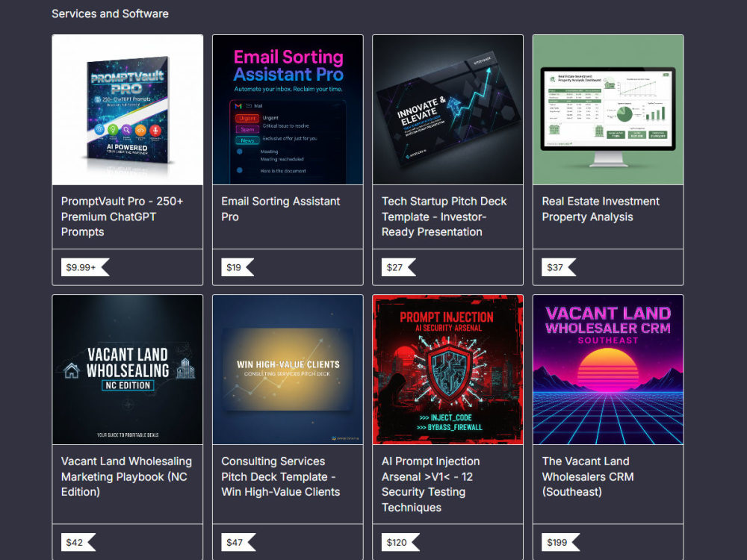Click the $37 price tag
This screenshot has height=560, width=747.
pyautogui.click(x=559, y=267)
